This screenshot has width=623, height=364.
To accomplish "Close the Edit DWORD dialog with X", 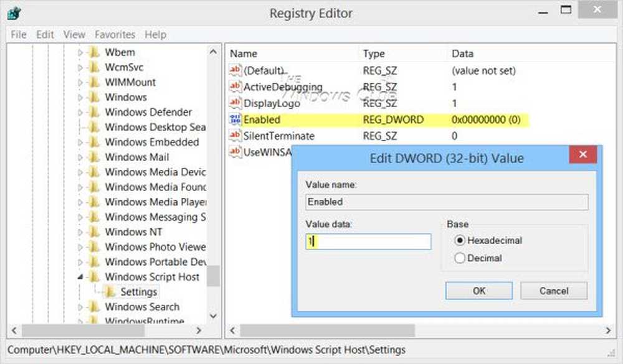I will point(583,155).
